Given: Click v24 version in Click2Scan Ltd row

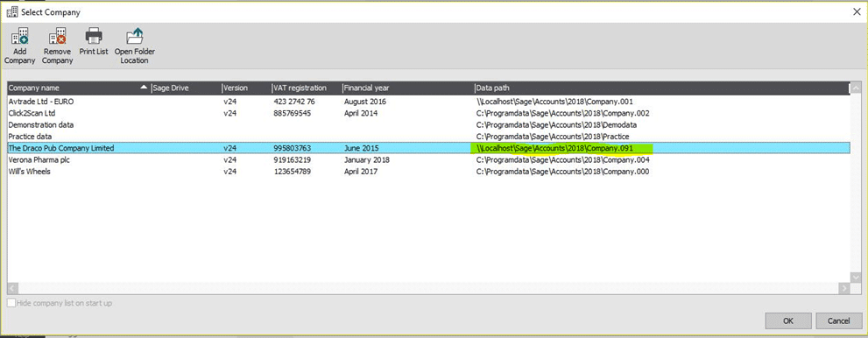Looking at the screenshot, I should pyautogui.click(x=229, y=114).
